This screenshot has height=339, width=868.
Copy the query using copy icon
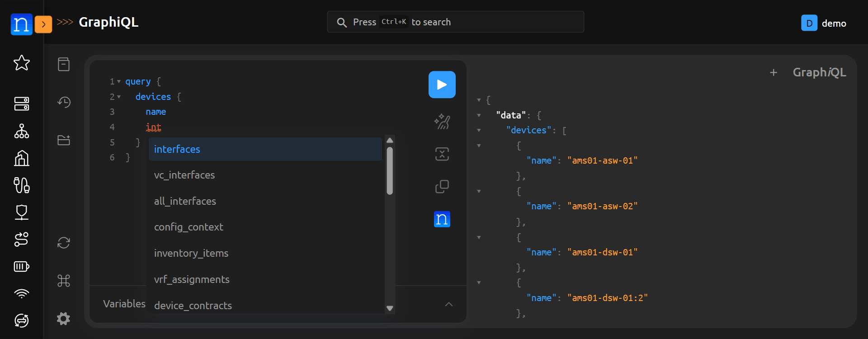point(442,186)
